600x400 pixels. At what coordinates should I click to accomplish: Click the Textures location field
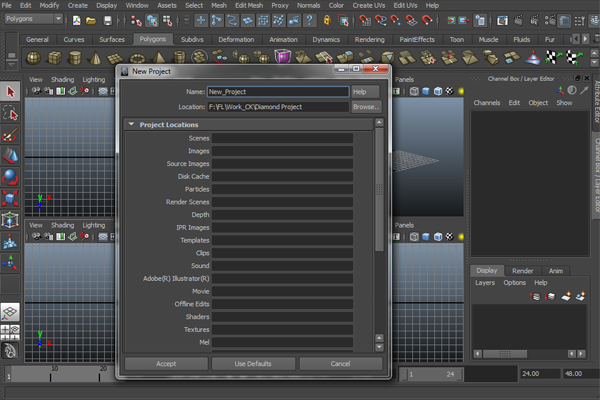(282, 330)
